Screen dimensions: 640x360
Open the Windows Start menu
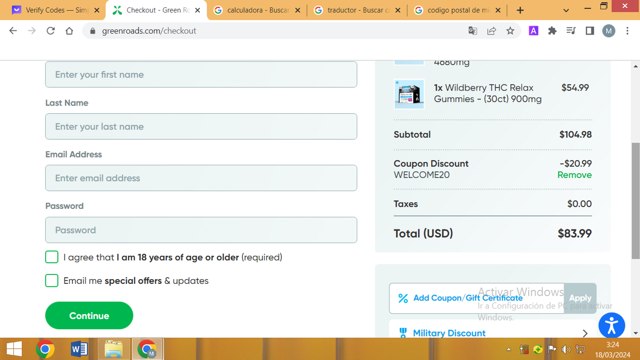tap(14, 349)
